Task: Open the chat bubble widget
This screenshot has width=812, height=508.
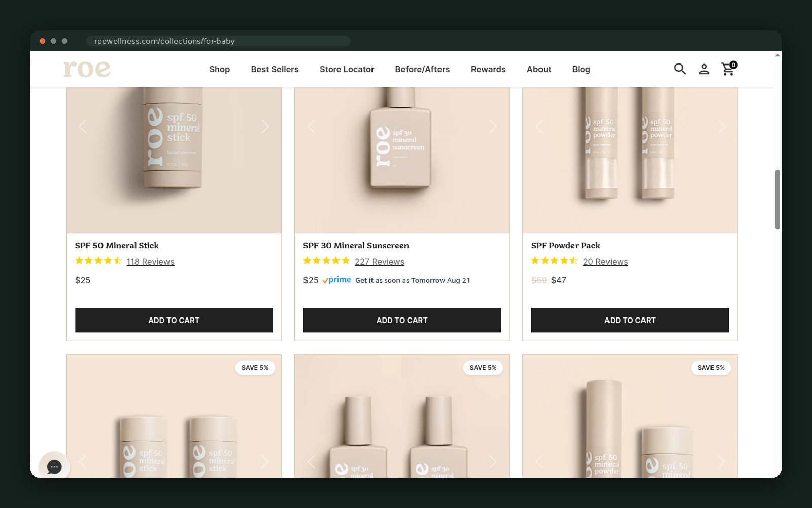Action: (x=54, y=467)
